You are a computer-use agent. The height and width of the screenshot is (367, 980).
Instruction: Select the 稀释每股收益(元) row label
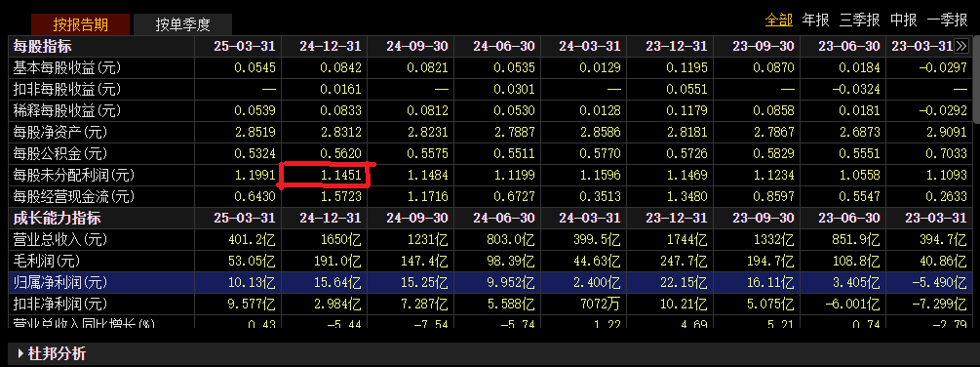pyautogui.click(x=67, y=111)
